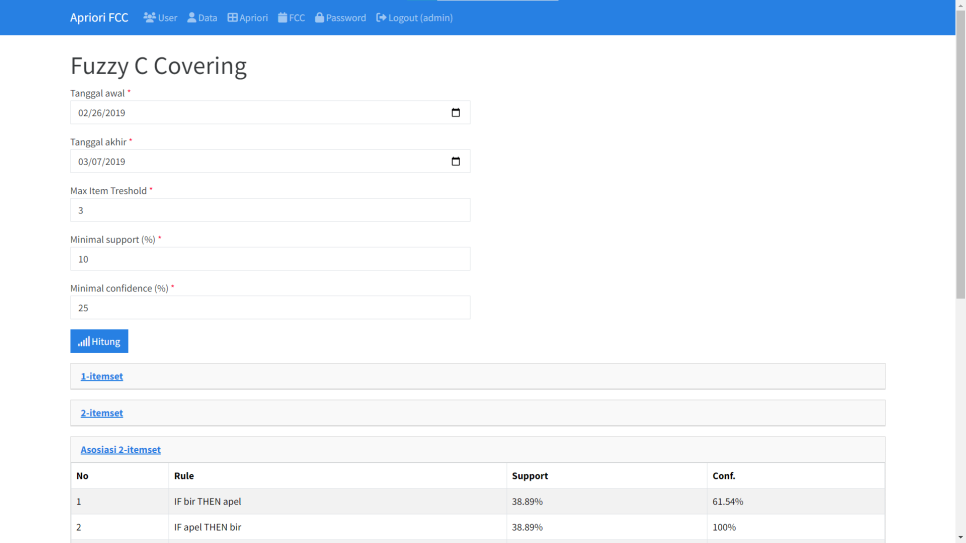Image resolution: width=966 pixels, height=543 pixels.
Task: Open calendar picker for Tanggal akhir
Action: 456,162
